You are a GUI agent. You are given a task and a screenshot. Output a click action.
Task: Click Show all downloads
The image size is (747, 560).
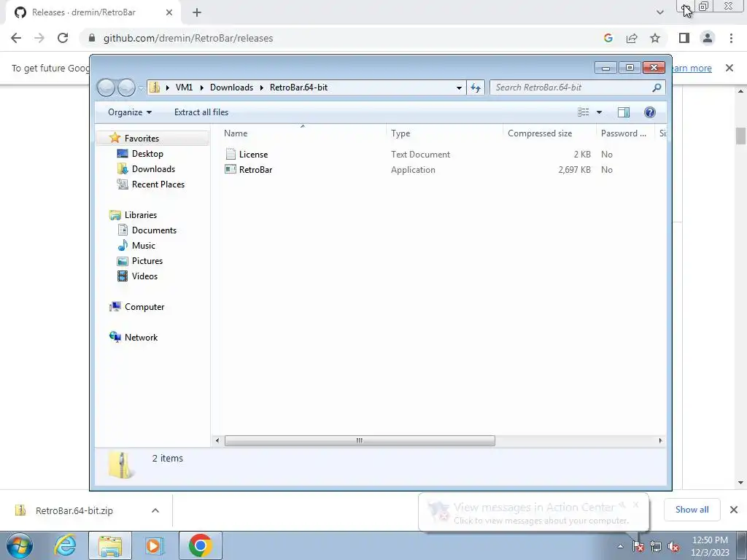click(692, 510)
